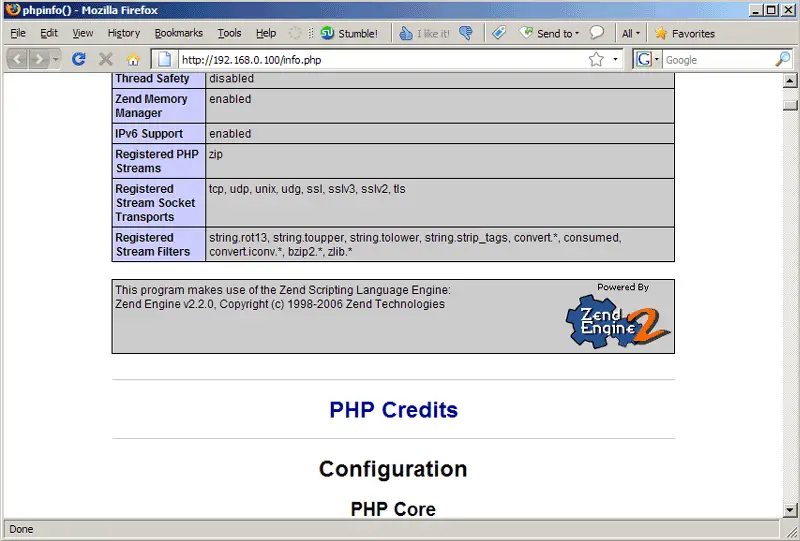Open the Edit menu

49,33
